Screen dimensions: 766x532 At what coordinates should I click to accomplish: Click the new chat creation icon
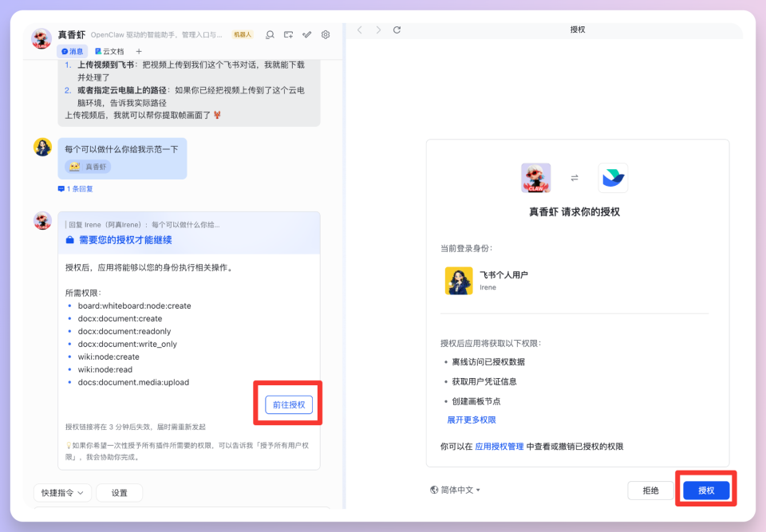(x=288, y=34)
